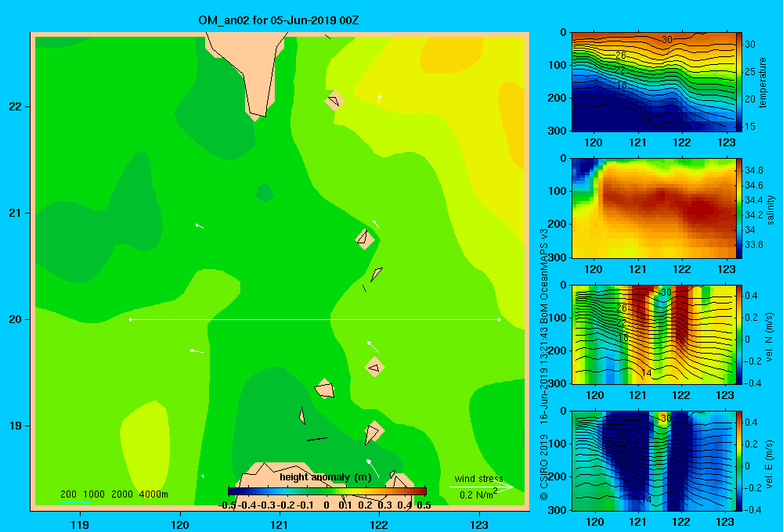This screenshot has height=532, width=783.
Task: Click the vertical CSIRO 2019 BoM OceanMAPS v3 credit text
Action: 544,365
